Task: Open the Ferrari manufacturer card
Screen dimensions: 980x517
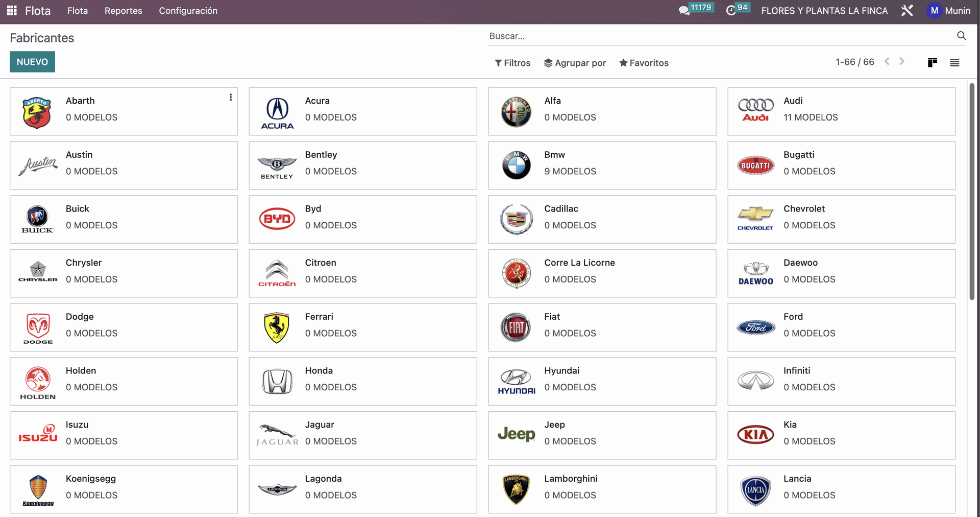Action: point(362,327)
